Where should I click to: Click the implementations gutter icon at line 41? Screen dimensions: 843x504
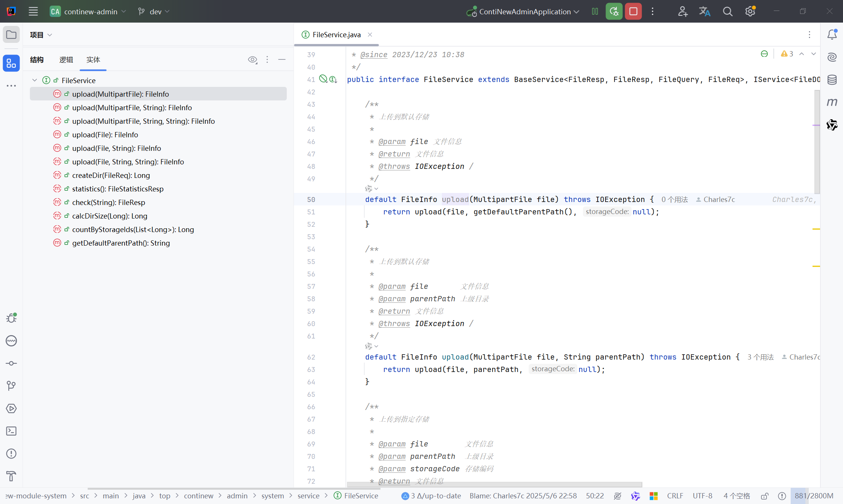(x=333, y=79)
